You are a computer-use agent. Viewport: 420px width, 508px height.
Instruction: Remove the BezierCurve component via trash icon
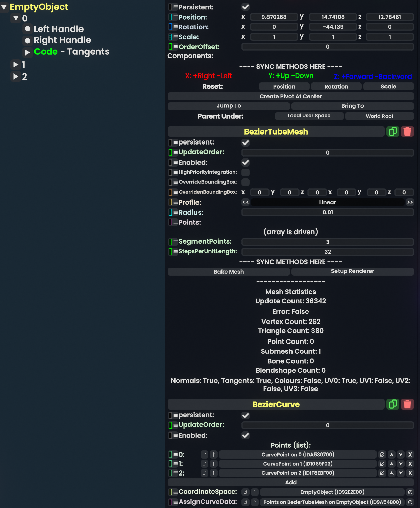click(407, 404)
